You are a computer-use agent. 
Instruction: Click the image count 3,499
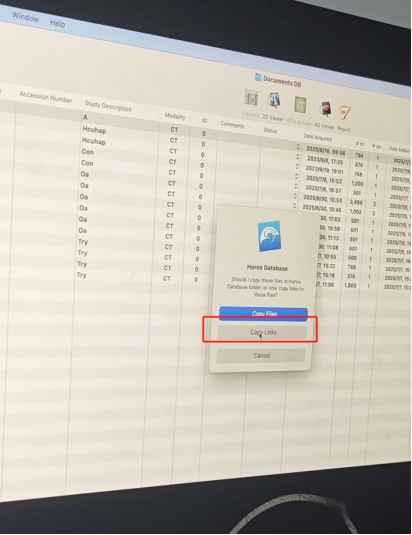[x=356, y=202]
